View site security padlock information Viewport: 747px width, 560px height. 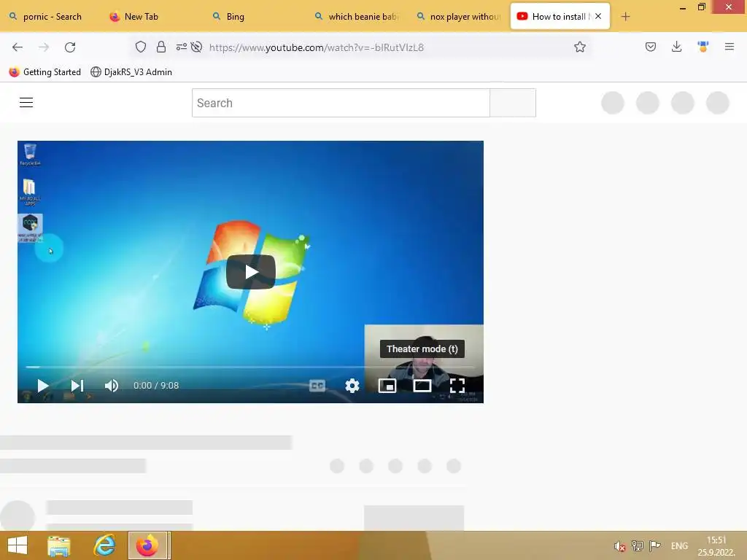(161, 47)
